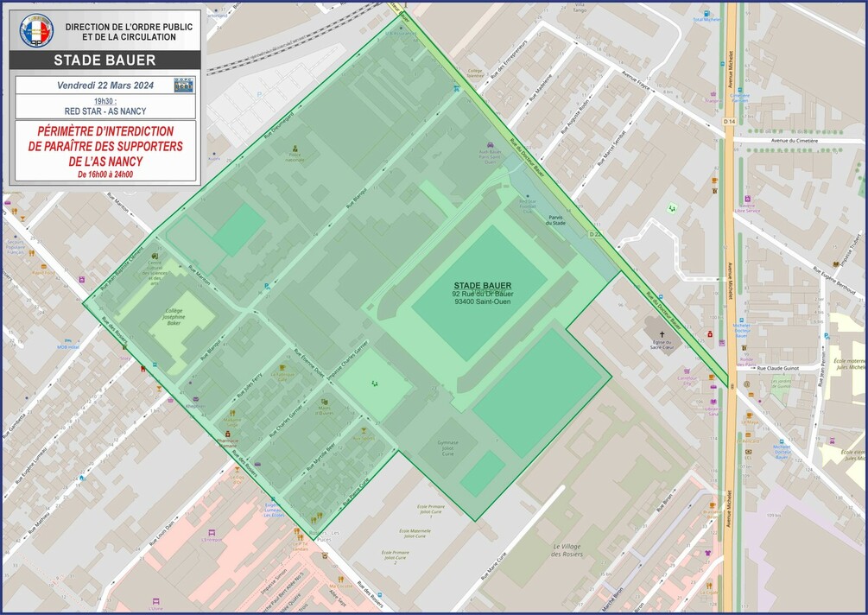The width and height of the screenshot is (868, 615).
Task: Click 'DIRECTION DE L'ORDRE PUBLIC' title text
Action: [x=129, y=27]
